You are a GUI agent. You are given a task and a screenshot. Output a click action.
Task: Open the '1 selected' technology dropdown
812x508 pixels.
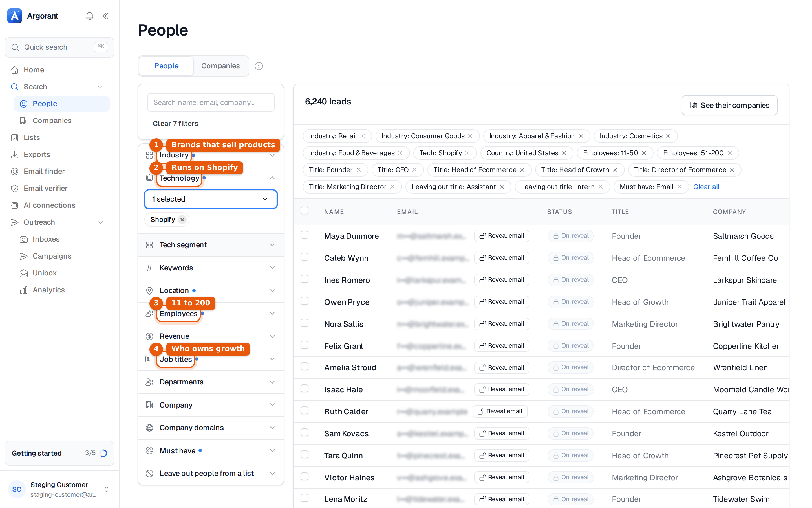point(211,199)
